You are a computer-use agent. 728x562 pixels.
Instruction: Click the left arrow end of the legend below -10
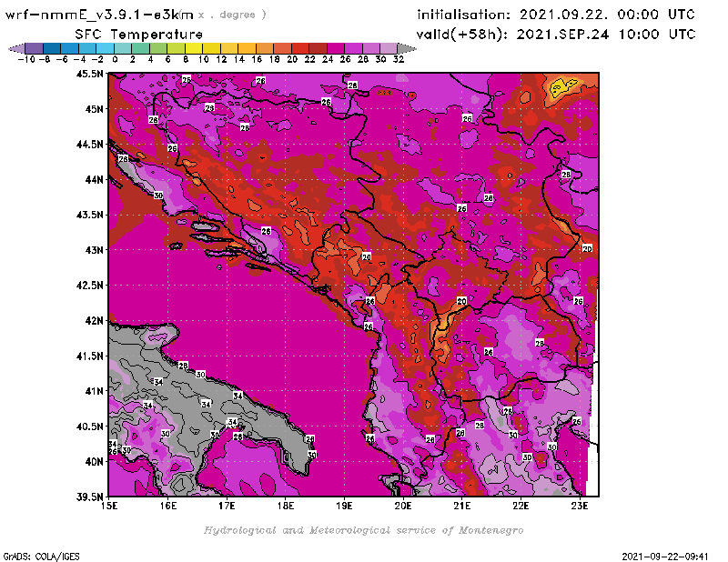click(16, 48)
